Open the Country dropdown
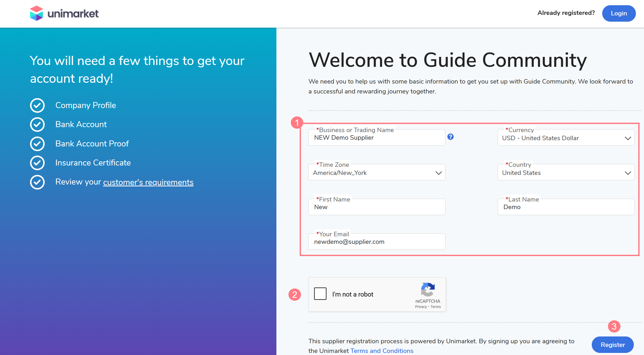644x355 pixels. click(566, 172)
